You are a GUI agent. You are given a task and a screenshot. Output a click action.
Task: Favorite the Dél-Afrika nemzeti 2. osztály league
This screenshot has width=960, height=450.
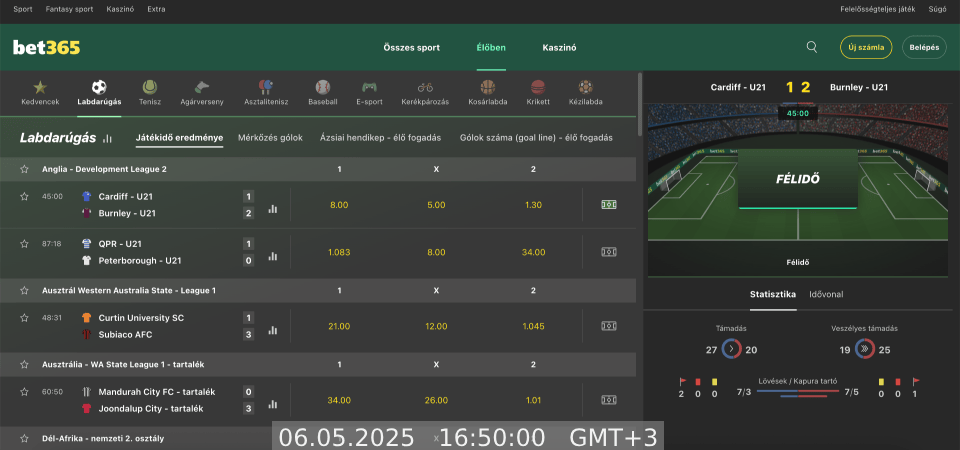pyautogui.click(x=24, y=438)
